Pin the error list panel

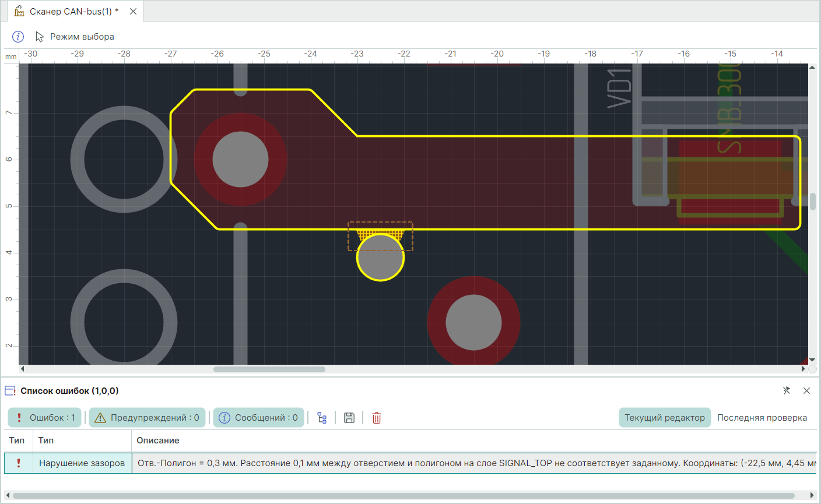tap(787, 390)
